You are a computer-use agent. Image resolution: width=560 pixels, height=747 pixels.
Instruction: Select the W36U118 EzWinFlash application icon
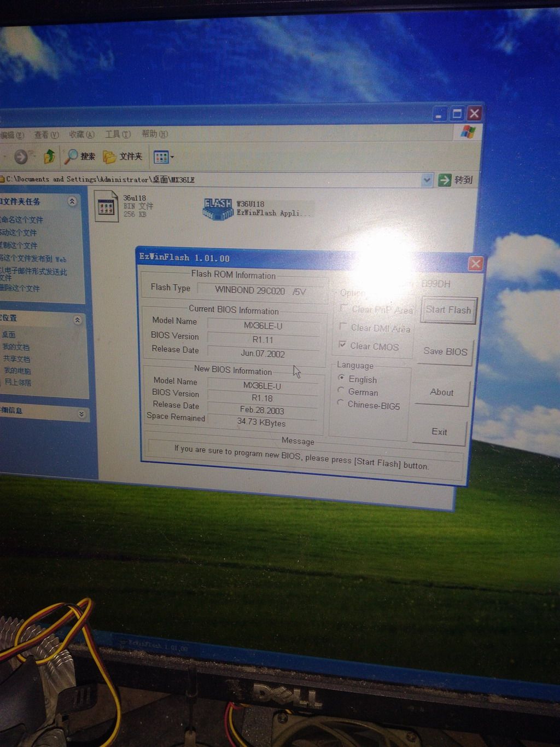(x=218, y=210)
